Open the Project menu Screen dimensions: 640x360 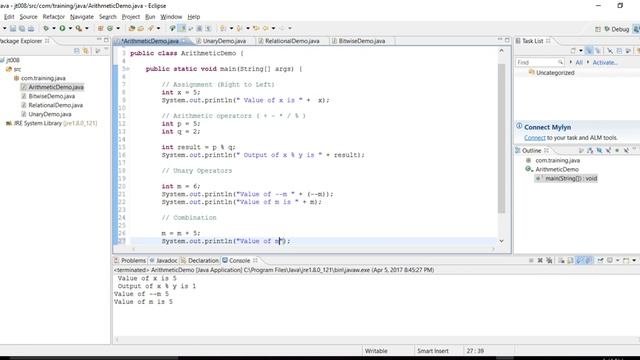coord(131,17)
